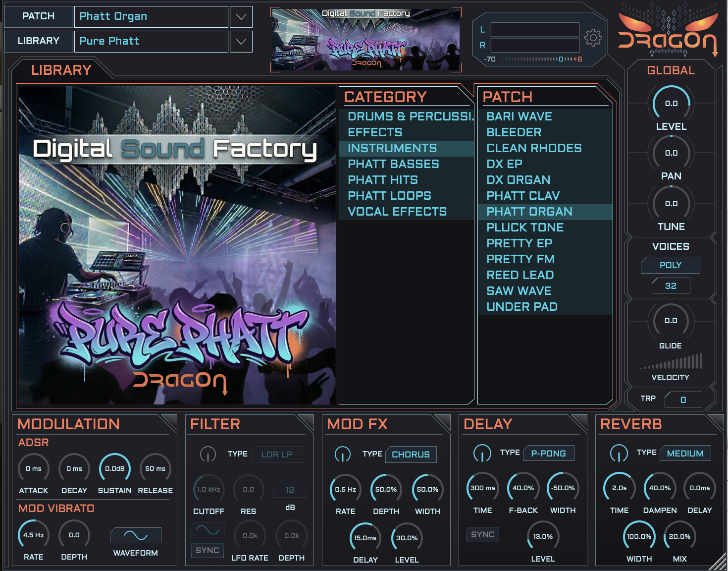Select the sine waveform for vibrato

tap(136, 535)
